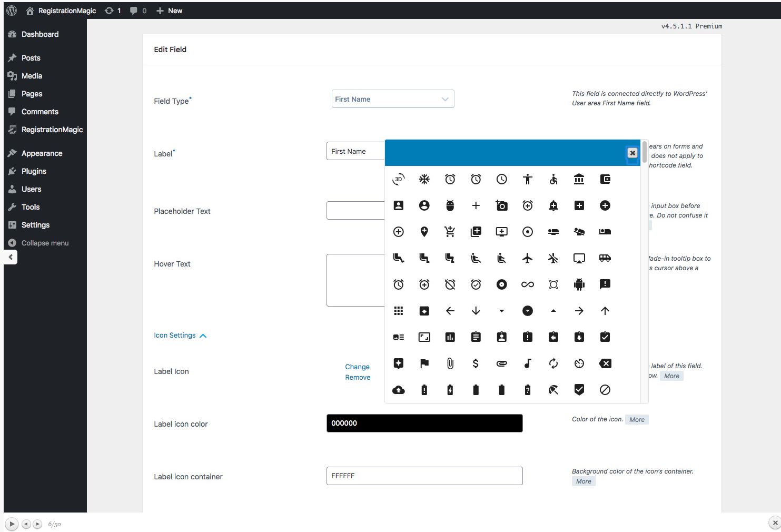
Task: Open the label icon color swatch
Action: (424, 423)
